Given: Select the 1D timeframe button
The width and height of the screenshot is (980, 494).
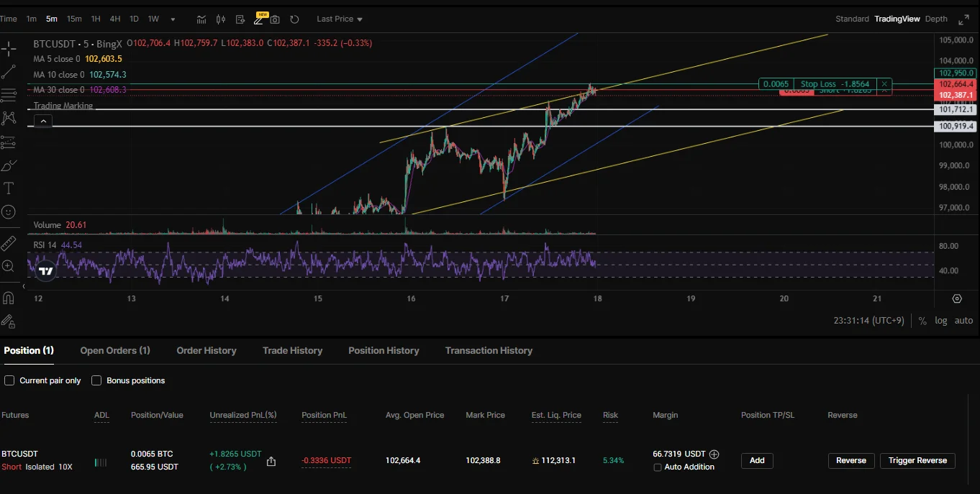Looking at the screenshot, I should click(135, 19).
